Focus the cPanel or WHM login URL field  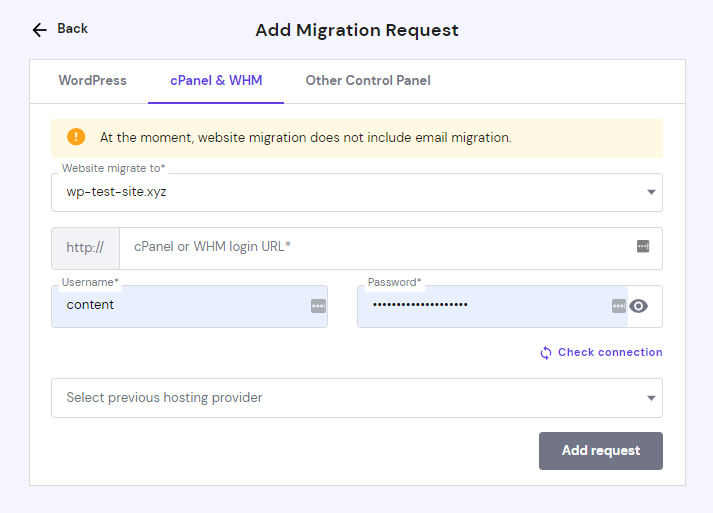375,247
